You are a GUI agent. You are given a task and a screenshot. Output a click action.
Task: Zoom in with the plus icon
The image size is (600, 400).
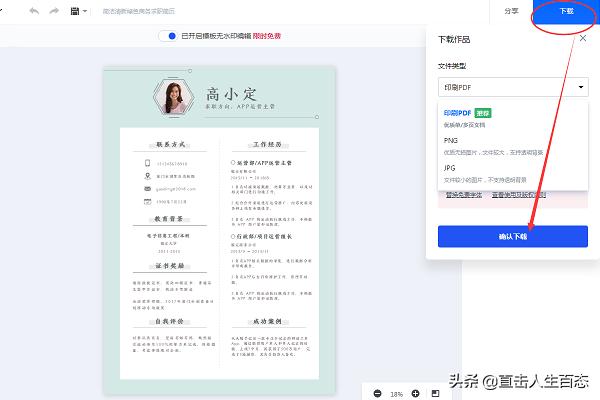(x=415, y=393)
